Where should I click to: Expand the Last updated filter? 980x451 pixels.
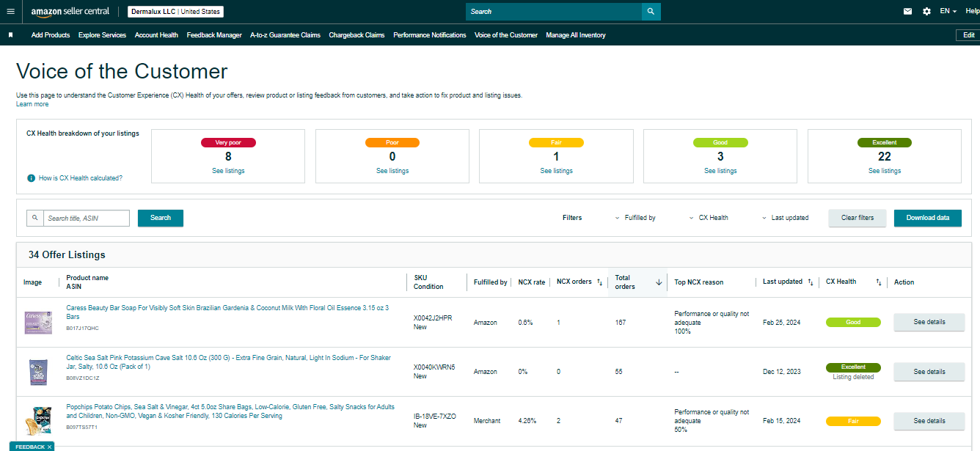pos(785,218)
